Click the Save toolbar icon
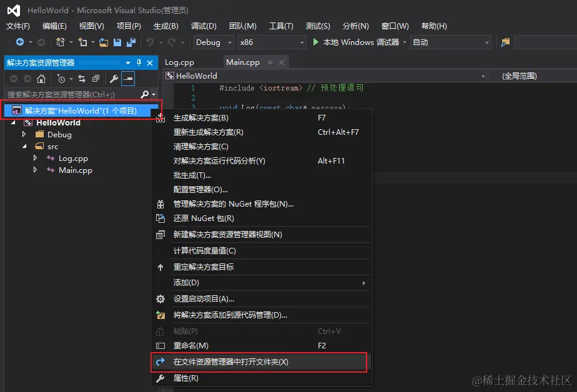Viewport: 577px width, 392px height. [x=117, y=42]
